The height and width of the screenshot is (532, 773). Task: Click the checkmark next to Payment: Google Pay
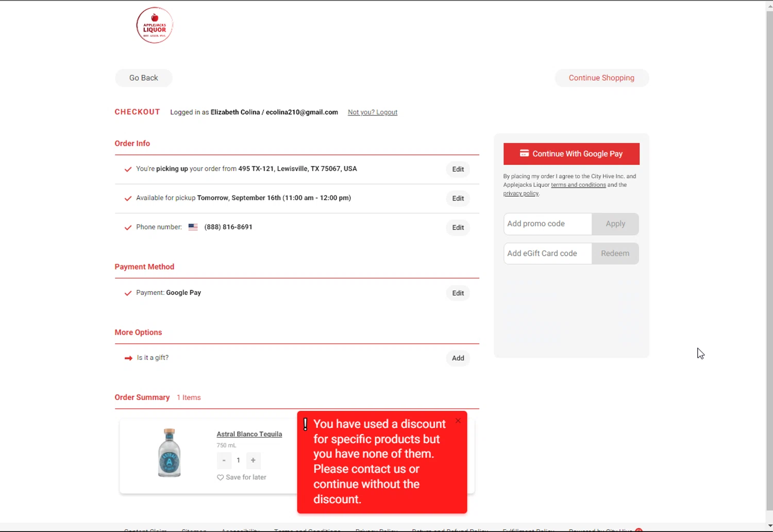[128, 293]
